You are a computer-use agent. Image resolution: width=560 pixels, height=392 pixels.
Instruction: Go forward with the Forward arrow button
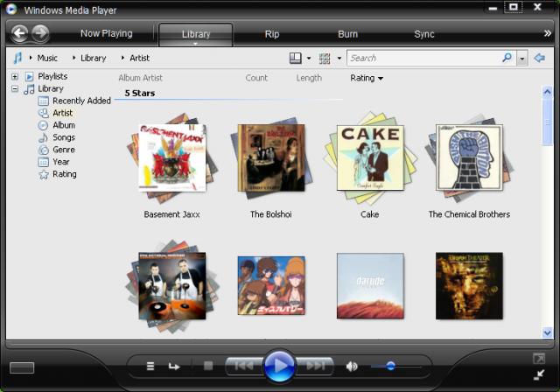click(x=40, y=34)
